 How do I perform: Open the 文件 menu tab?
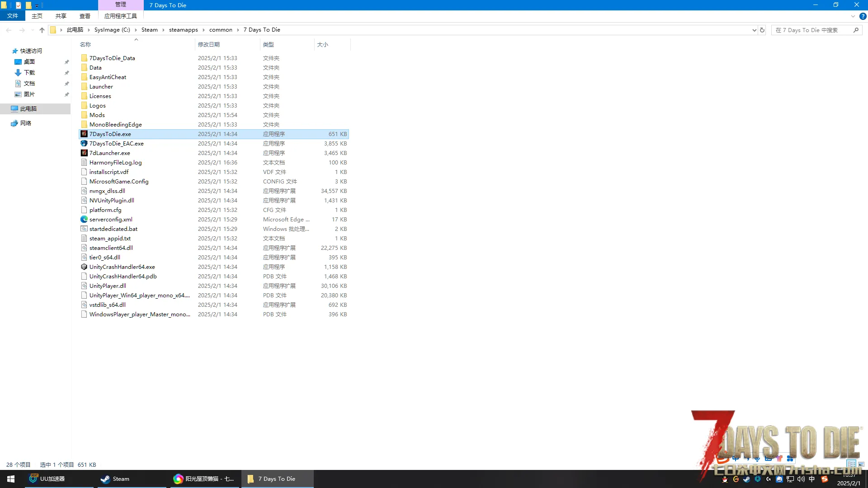(13, 16)
